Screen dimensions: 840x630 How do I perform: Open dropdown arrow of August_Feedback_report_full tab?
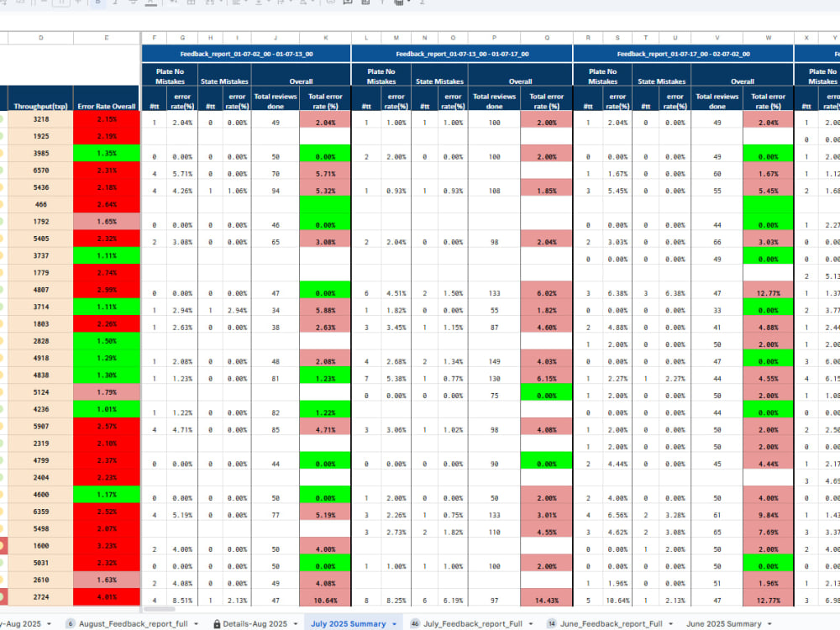(196, 624)
